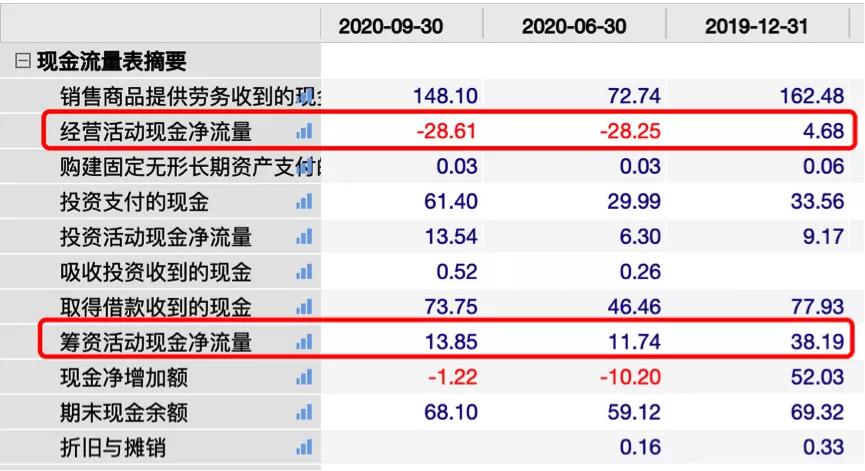Select the 现金净增加额 row label
The width and height of the screenshot is (865, 471).
[x=124, y=378]
